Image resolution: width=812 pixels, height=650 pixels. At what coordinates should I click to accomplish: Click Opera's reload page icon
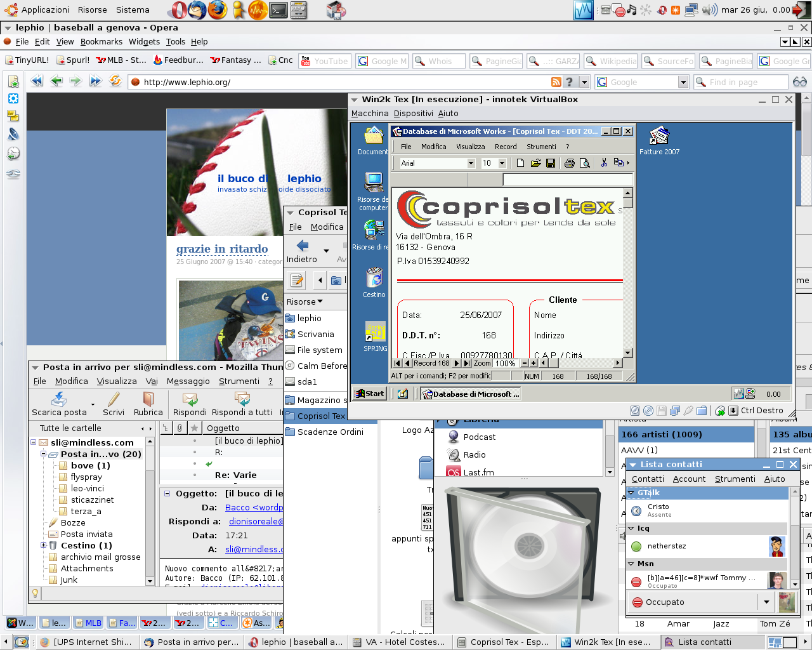click(115, 81)
